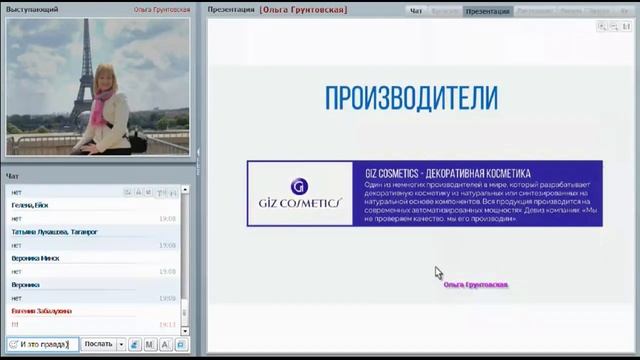
Task: Click the purple Ольга Грунтовская pointer label
Action: pos(476,285)
